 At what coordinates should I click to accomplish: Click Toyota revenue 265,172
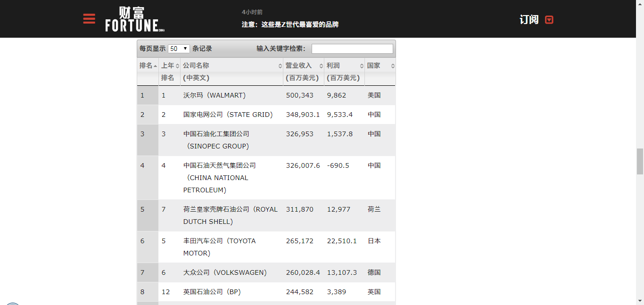[299, 241]
